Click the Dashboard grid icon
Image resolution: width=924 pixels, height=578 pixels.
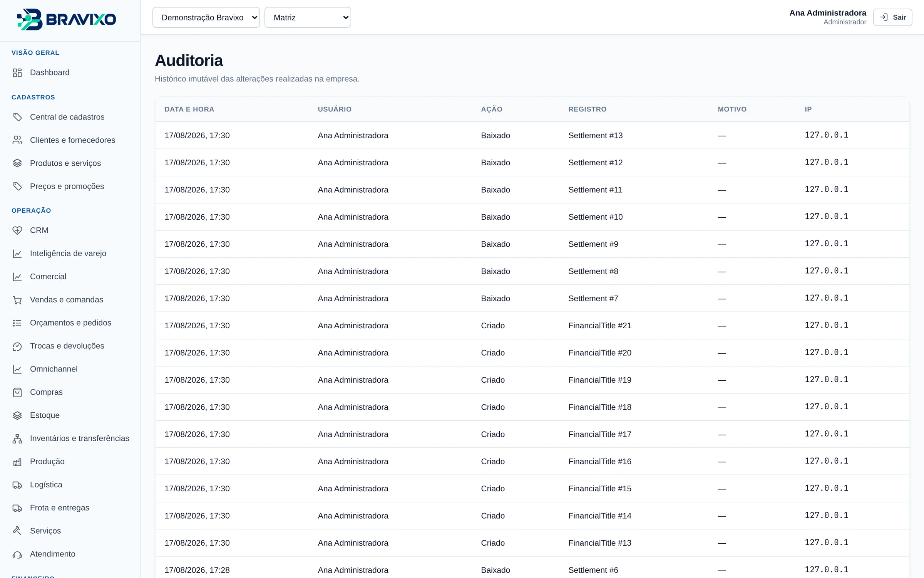[x=17, y=73]
